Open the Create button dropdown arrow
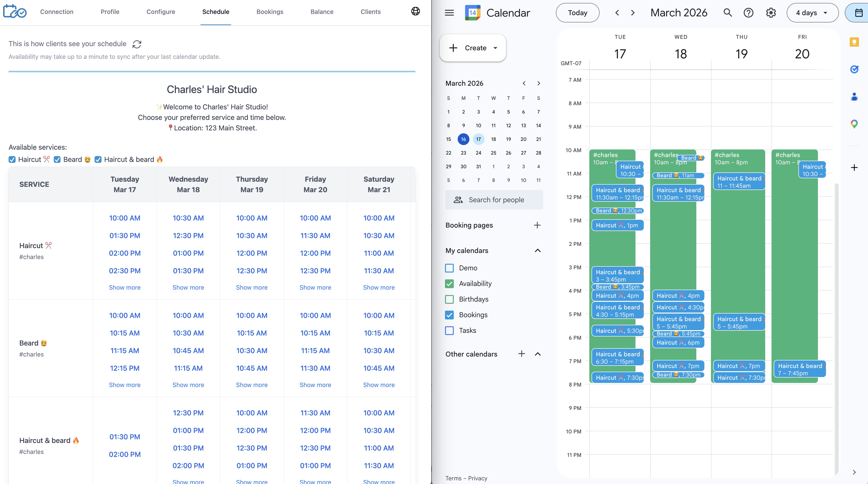 coord(495,48)
